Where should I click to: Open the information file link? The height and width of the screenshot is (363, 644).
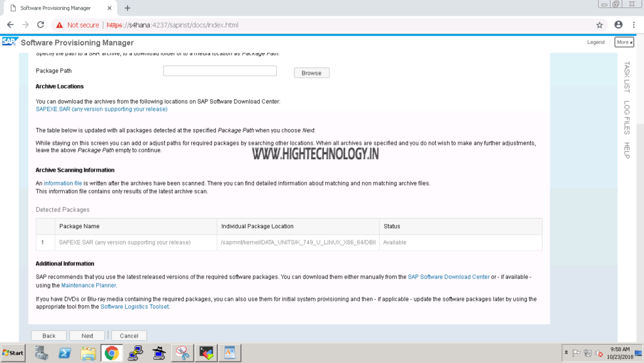coord(63,183)
